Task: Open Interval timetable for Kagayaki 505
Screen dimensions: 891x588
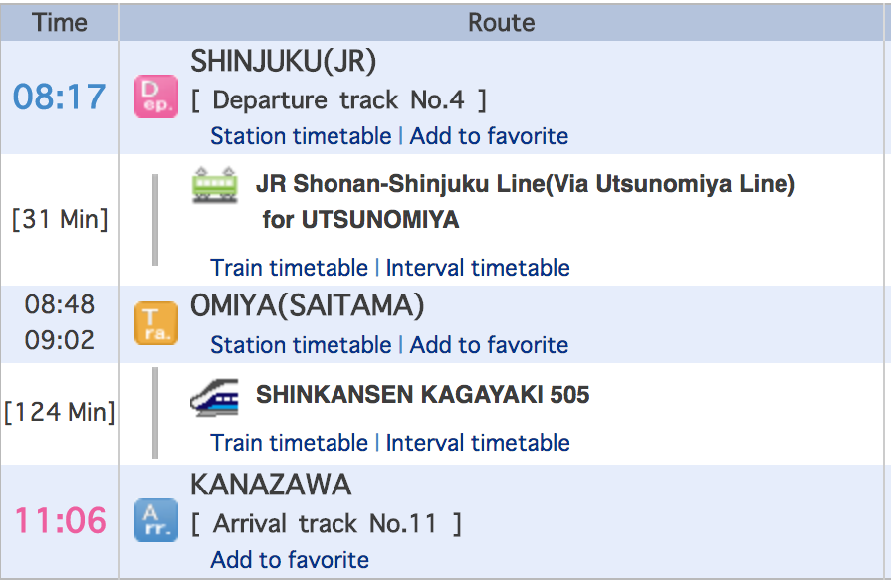Action: pyautogui.click(x=478, y=443)
